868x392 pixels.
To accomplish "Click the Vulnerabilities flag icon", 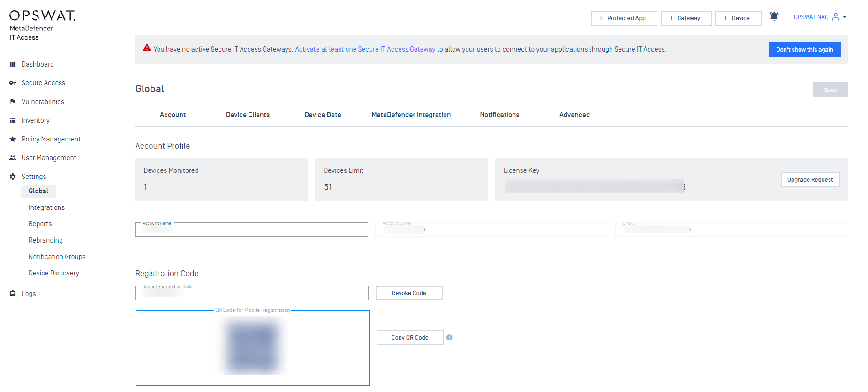I will (13, 102).
